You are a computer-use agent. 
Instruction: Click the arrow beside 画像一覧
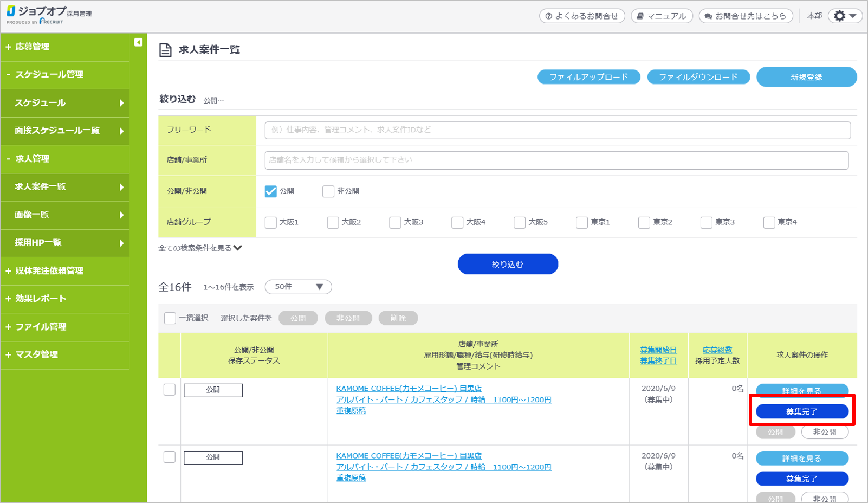coord(121,215)
